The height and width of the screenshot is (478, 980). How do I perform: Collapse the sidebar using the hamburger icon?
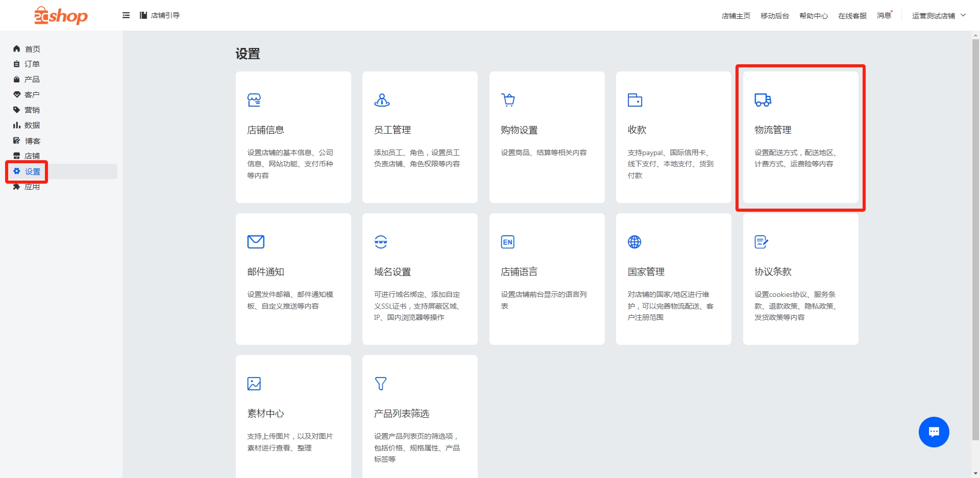coord(126,15)
